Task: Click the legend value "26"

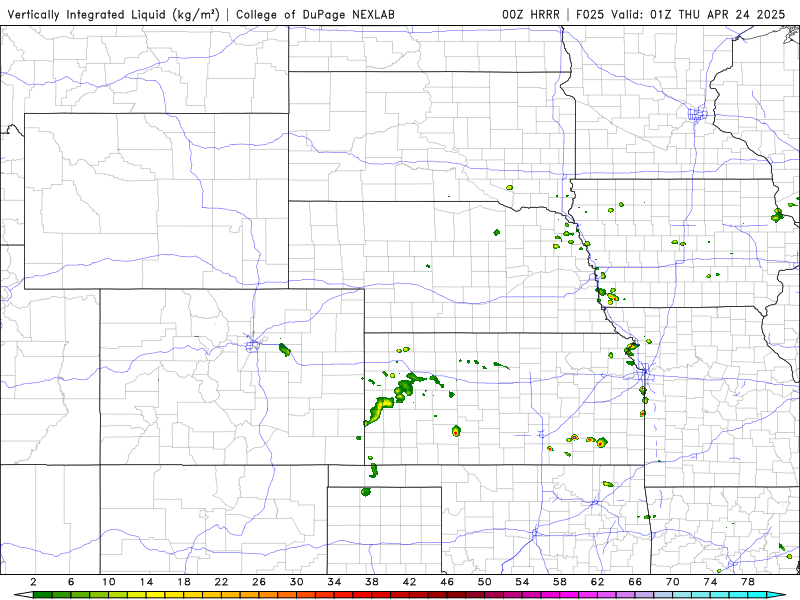Action: [259, 582]
